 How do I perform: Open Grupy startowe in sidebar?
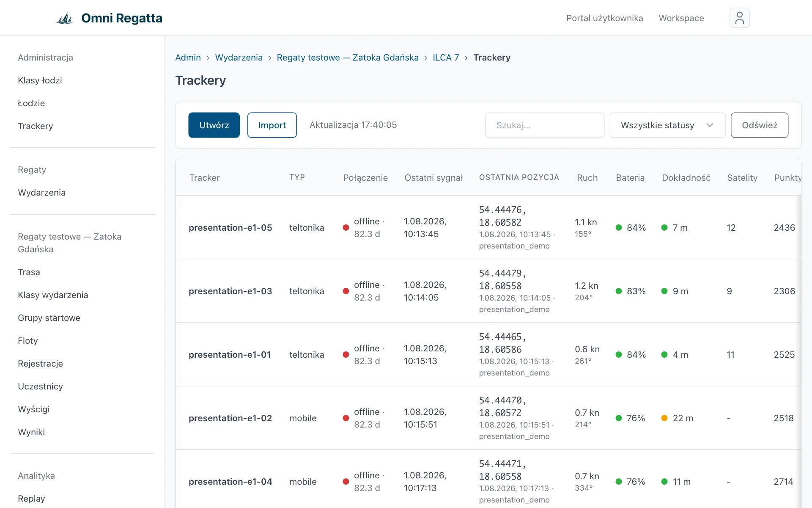(x=49, y=318)
